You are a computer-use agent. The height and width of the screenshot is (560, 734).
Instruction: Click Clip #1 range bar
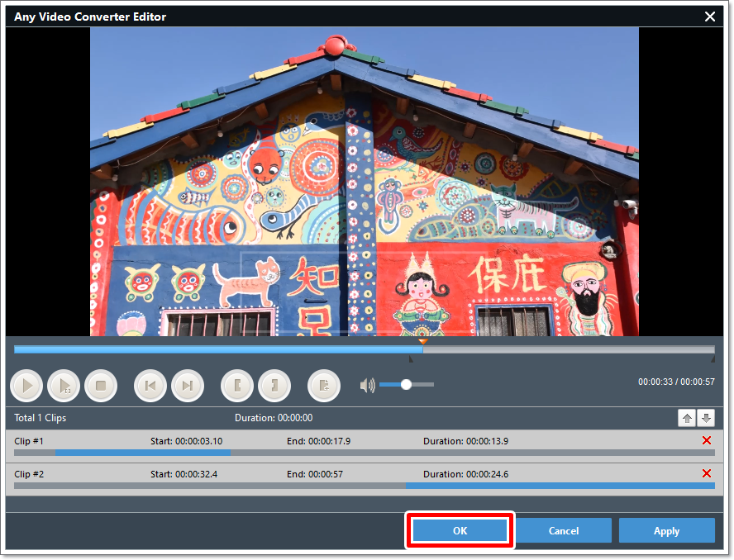(x=365, y=453)
